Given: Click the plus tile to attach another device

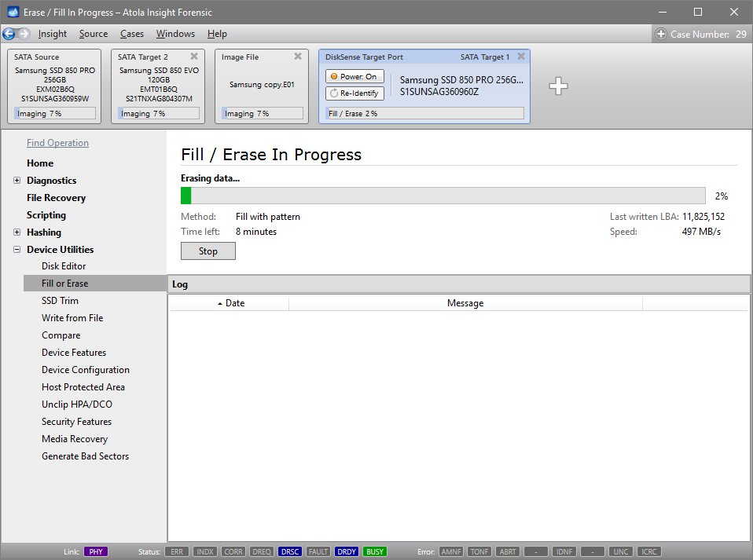Looking at the screenshot, I should coord(558,87).
